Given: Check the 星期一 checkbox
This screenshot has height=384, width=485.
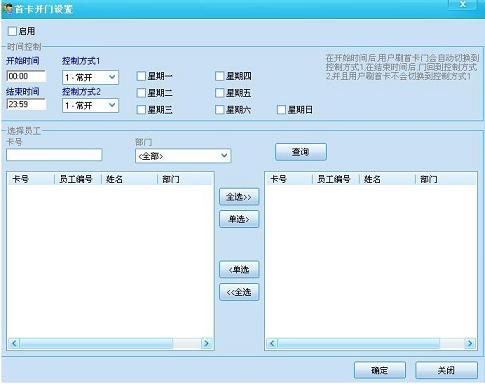Looking at the screenshot, I should [x=141, y=76].
